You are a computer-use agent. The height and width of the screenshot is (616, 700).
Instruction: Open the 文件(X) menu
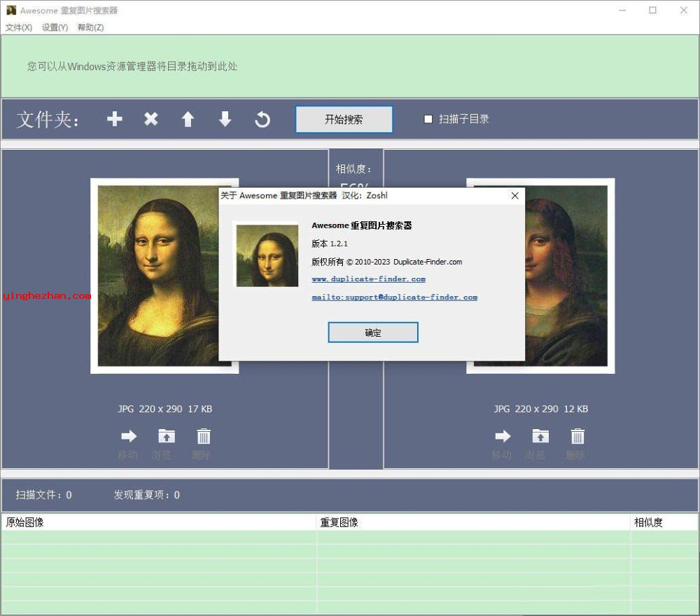tap(19, 27)
